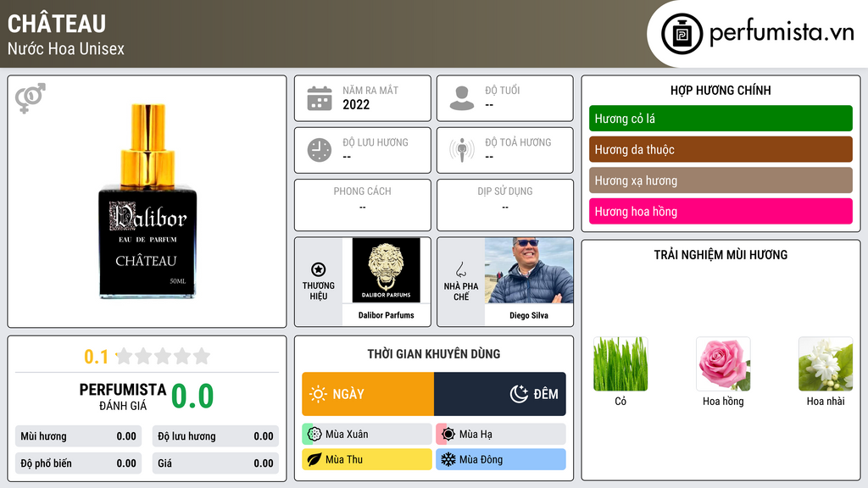Click the Mùi hương 0.00 score row
This screenshot has height=488, width=868.
click(x=79, y=436)
